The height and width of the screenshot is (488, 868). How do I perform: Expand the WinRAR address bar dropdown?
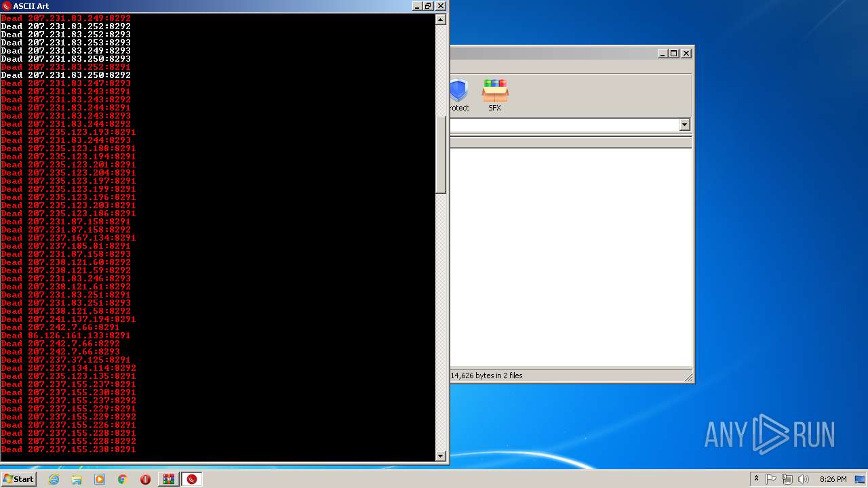(x=684, y=125)
